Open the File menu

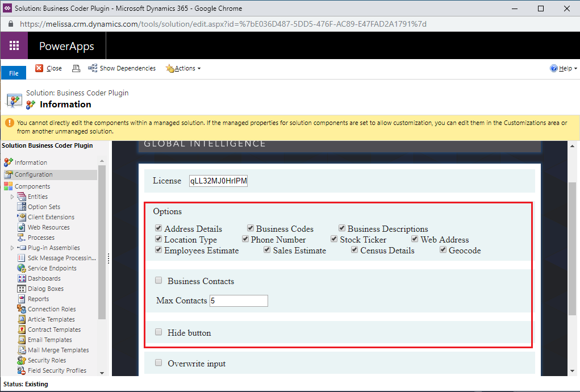click(x=14, y=73)
